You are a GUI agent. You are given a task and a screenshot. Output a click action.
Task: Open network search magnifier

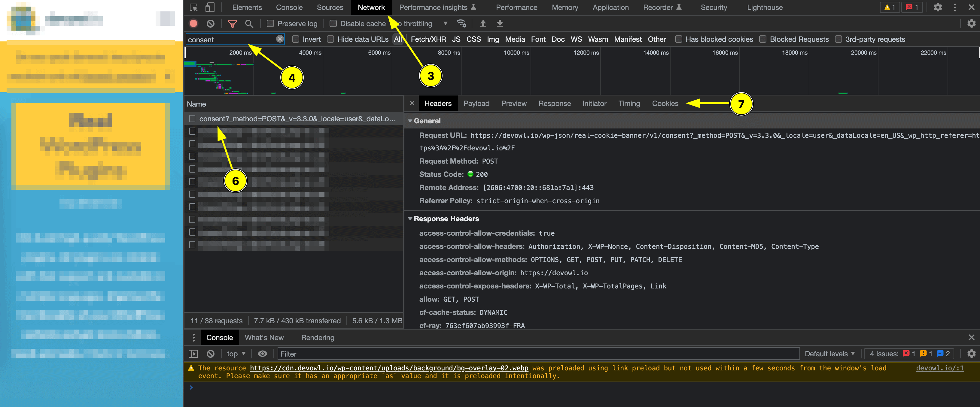pyautogui.click(x=249, y=23)
